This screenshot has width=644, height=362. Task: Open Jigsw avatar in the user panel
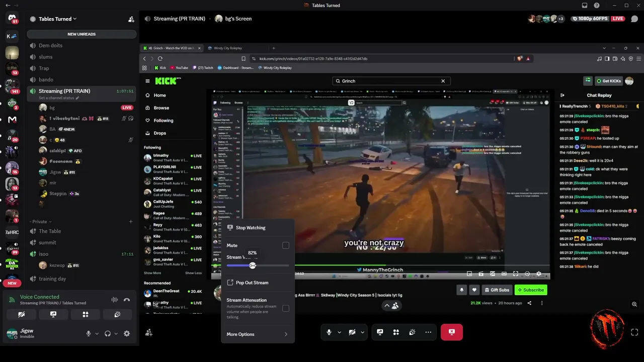[12, 333]
